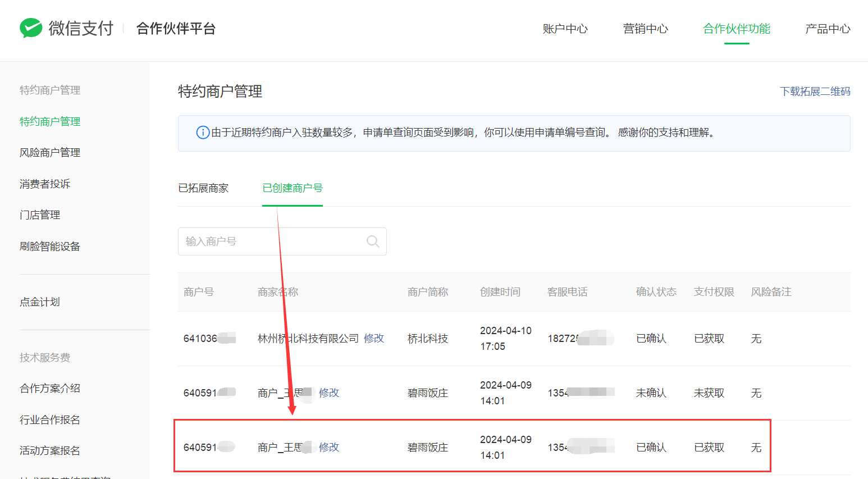Viewport: 868px width, 479px height.
Task: Select 点金计划 in the sidebar
Action: click(x=40, y=302)
